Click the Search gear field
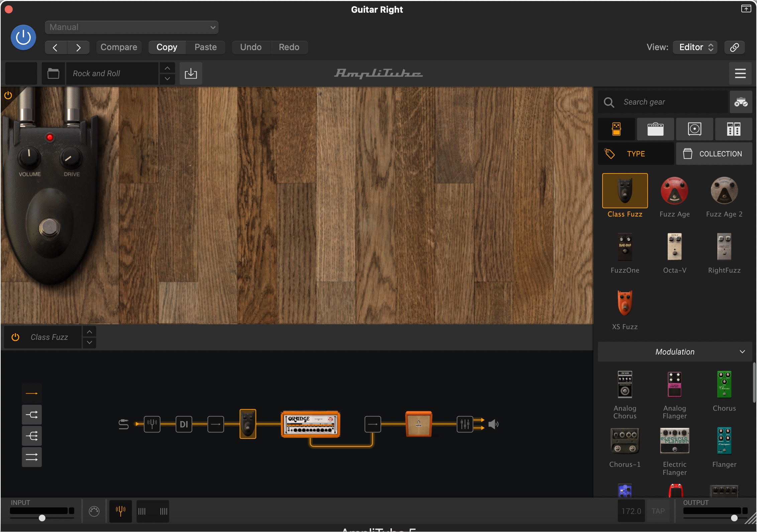 tap(663, 102)
